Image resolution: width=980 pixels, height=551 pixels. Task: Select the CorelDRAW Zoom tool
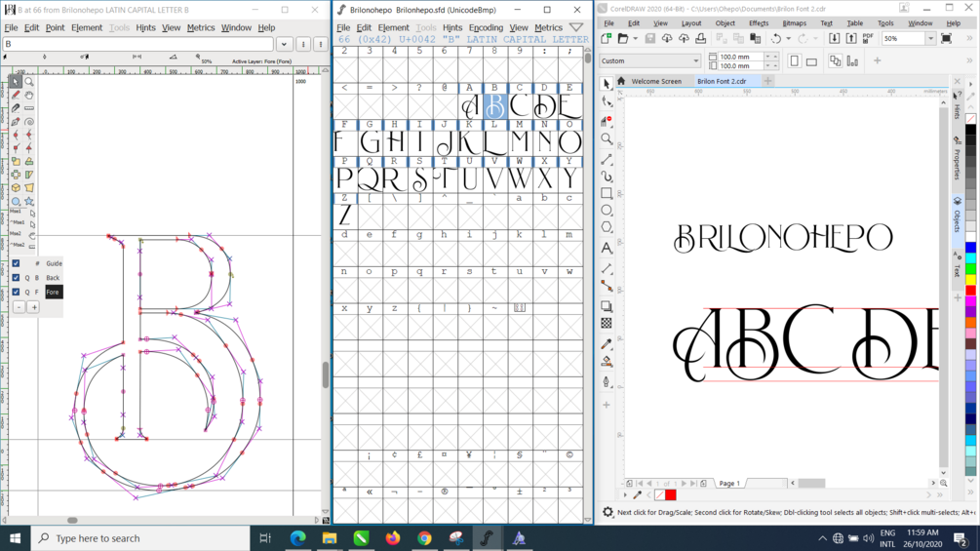click(607, 138)
